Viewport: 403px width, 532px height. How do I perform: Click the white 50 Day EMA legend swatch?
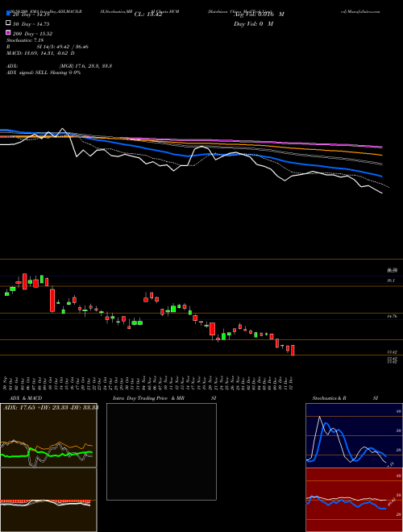[x=8, y=23]
